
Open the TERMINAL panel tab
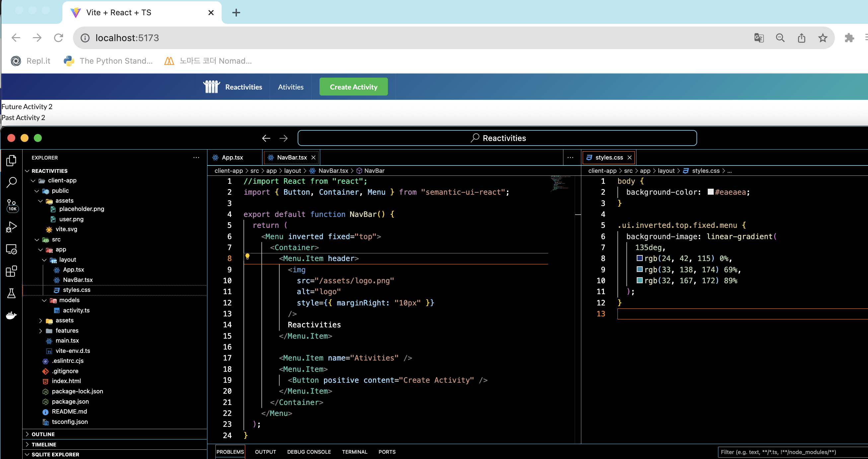354,452
